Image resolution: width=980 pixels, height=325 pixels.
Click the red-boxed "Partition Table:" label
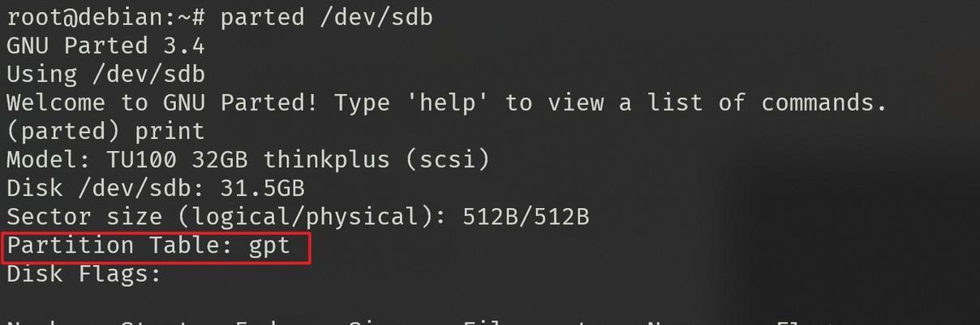coord(120,245)
